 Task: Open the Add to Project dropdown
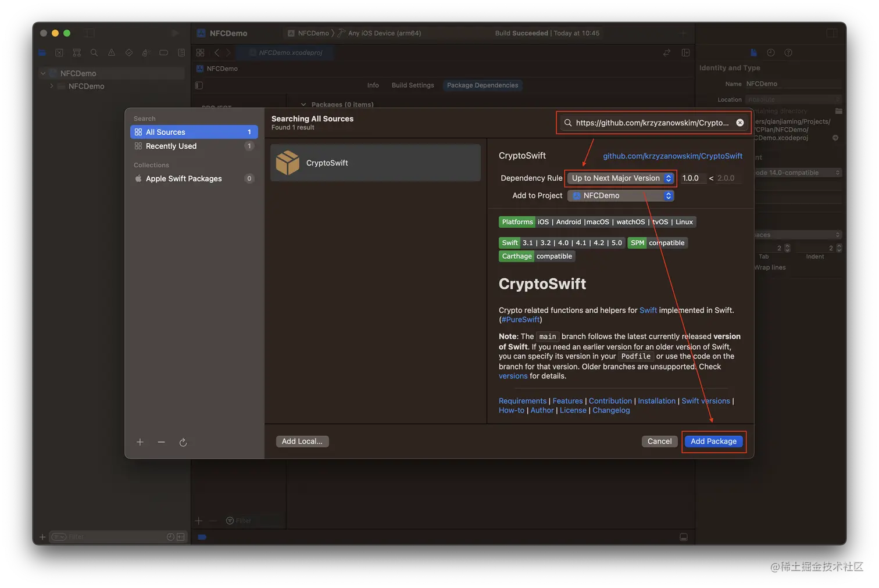[621, 196]
